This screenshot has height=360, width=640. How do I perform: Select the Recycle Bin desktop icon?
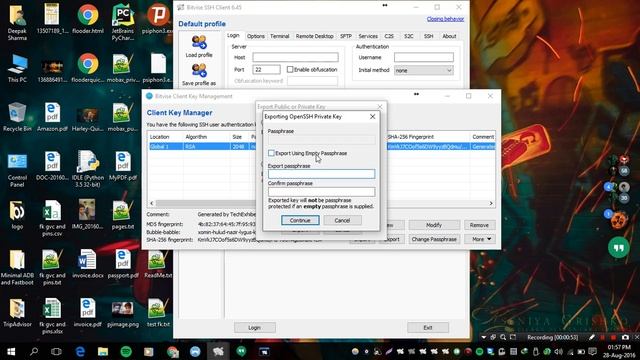17,117
